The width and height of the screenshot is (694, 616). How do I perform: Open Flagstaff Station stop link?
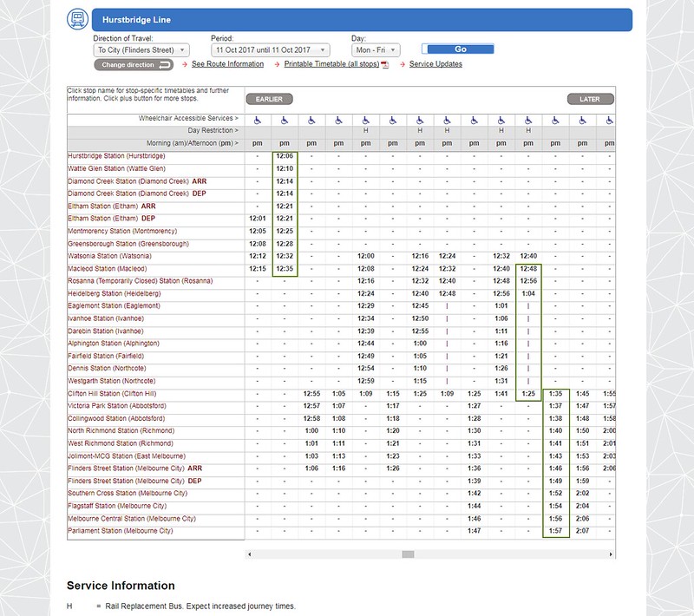117,506
